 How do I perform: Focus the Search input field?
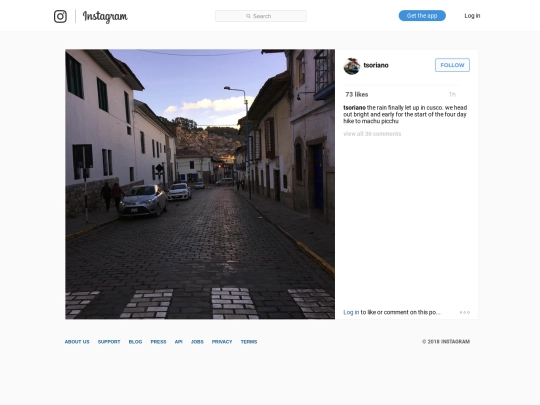pos(261,16)
